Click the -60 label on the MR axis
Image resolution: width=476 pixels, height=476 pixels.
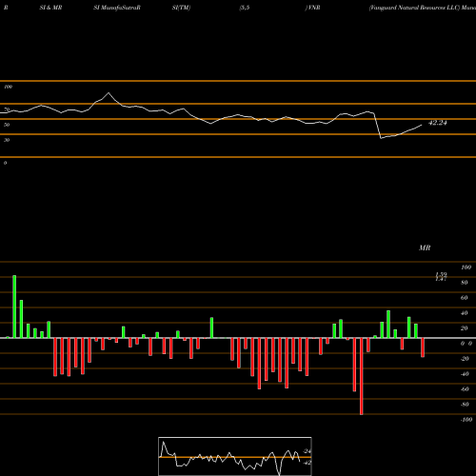tap(465, 389)
